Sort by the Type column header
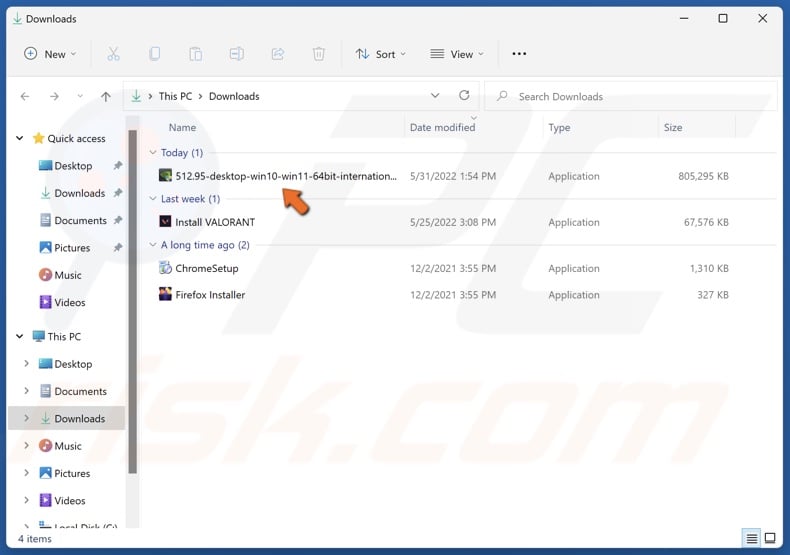790x555 pixels. point(559,127)
